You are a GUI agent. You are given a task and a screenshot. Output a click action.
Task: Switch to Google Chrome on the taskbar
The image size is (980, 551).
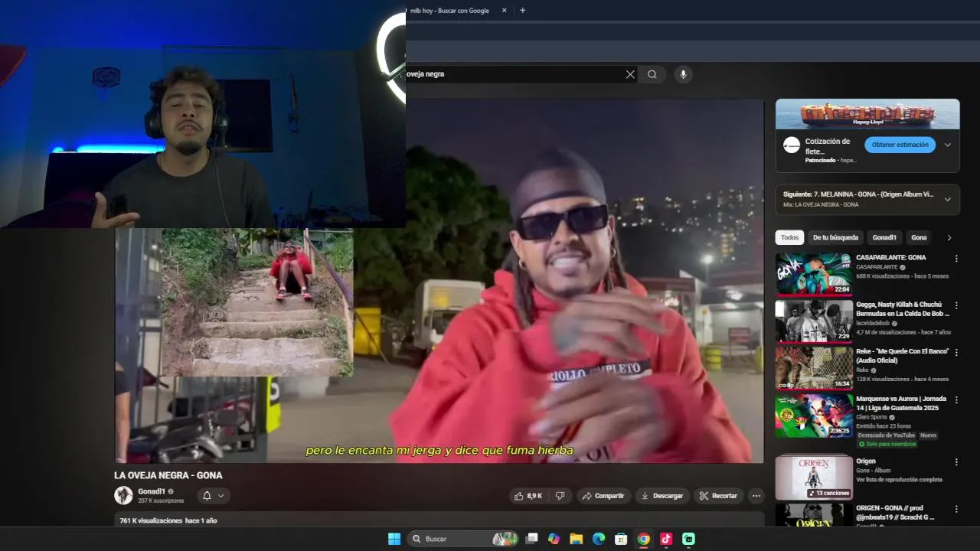point(644,539)
